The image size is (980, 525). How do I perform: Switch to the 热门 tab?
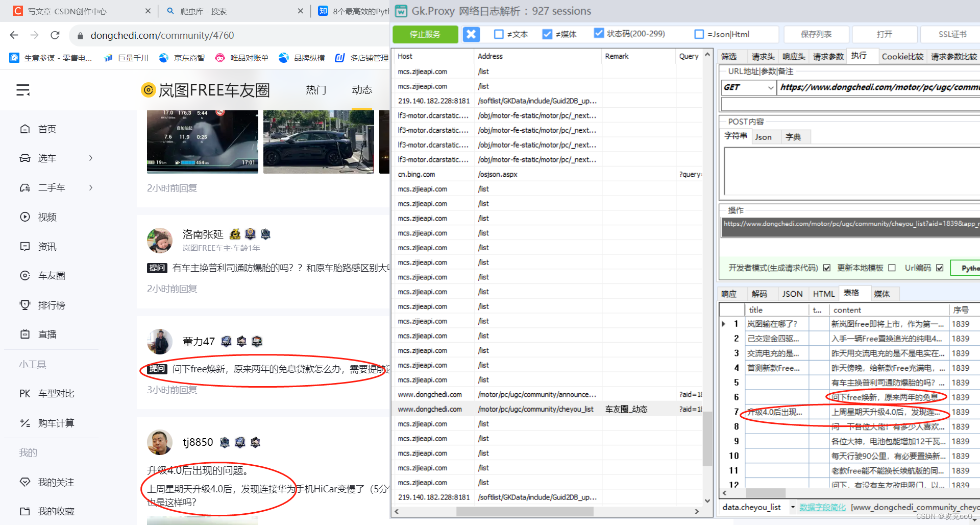[316, 90]
